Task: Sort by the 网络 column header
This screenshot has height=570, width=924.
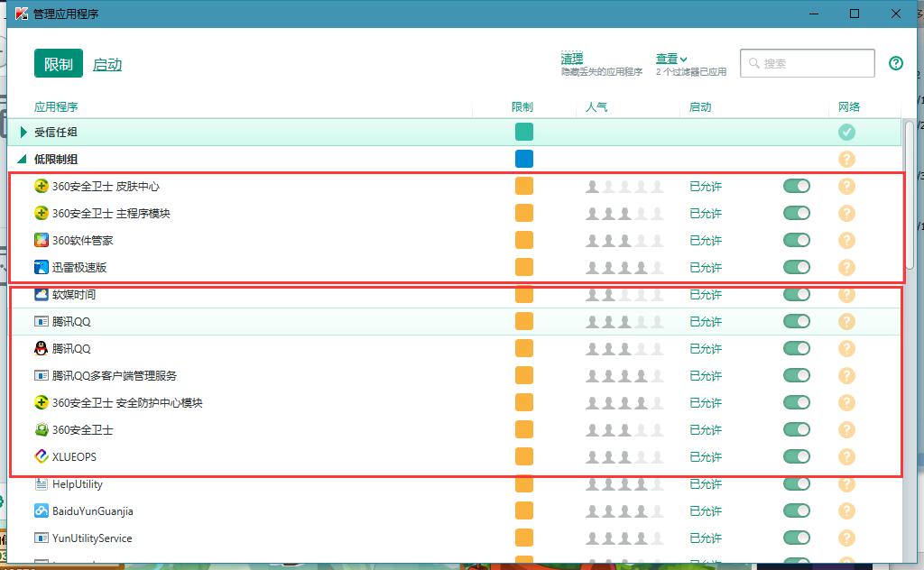Action: 848,106
